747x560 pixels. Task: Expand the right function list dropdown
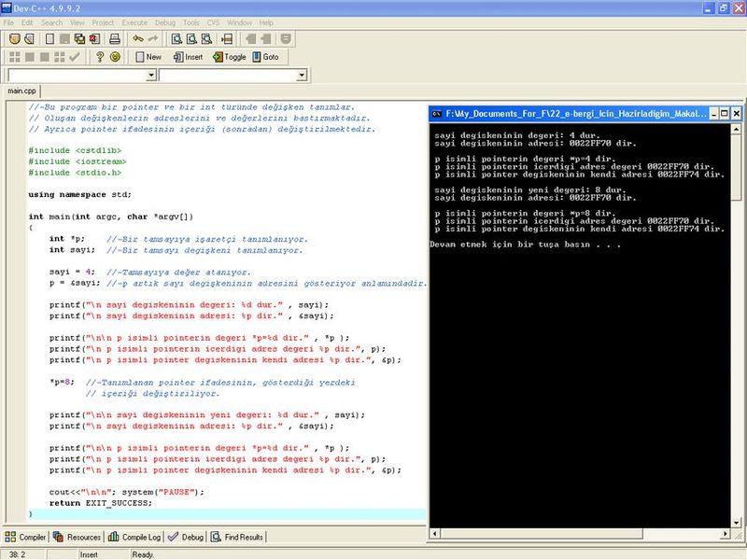pyautogui.click(x=301, y=75)
